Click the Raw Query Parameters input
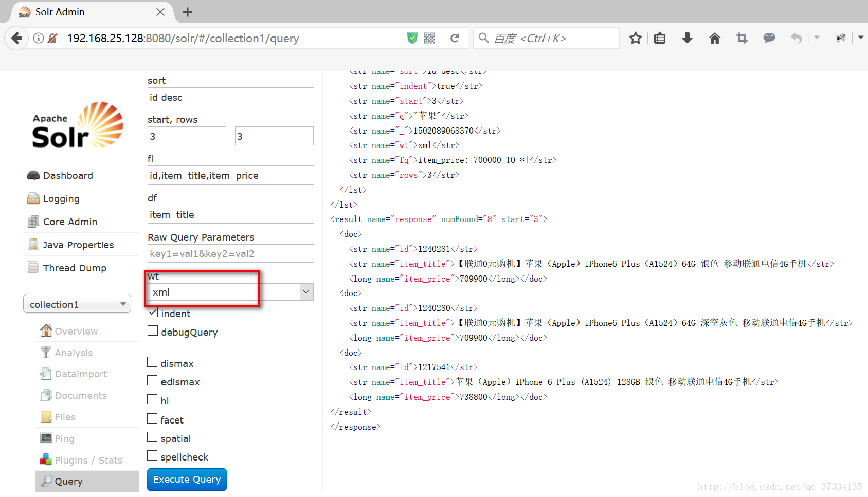868x497 pixels. tap(230, 253)
